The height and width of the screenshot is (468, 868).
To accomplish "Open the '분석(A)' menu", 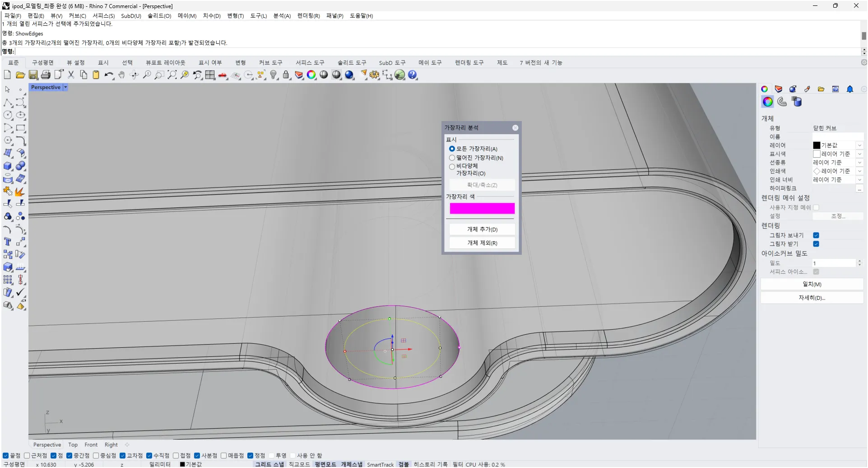I will click(x=282, y=16).
